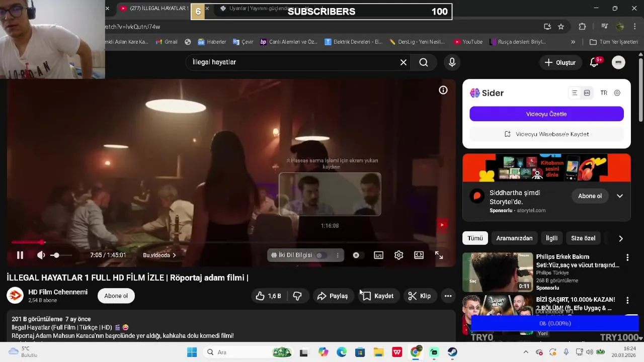Open the Chrome three-dot menu
The image size is (644, 362).
(x=634, y=27)
